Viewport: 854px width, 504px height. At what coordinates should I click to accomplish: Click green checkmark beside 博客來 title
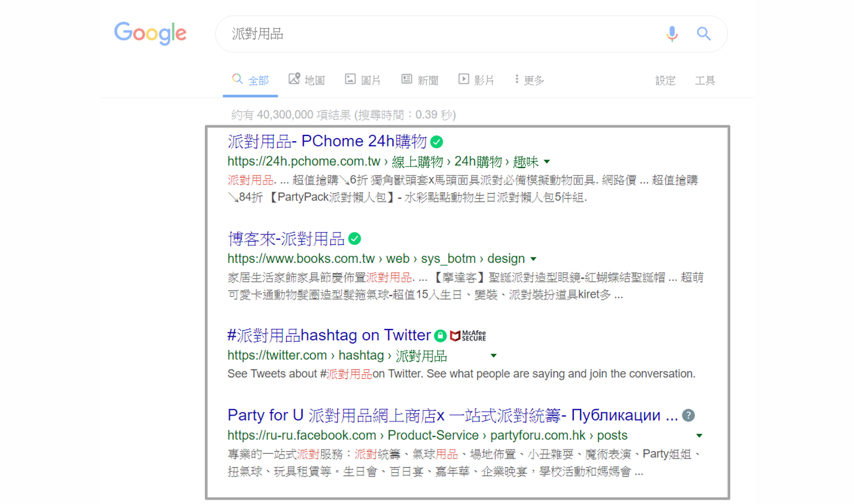click(x=354, y=239)
